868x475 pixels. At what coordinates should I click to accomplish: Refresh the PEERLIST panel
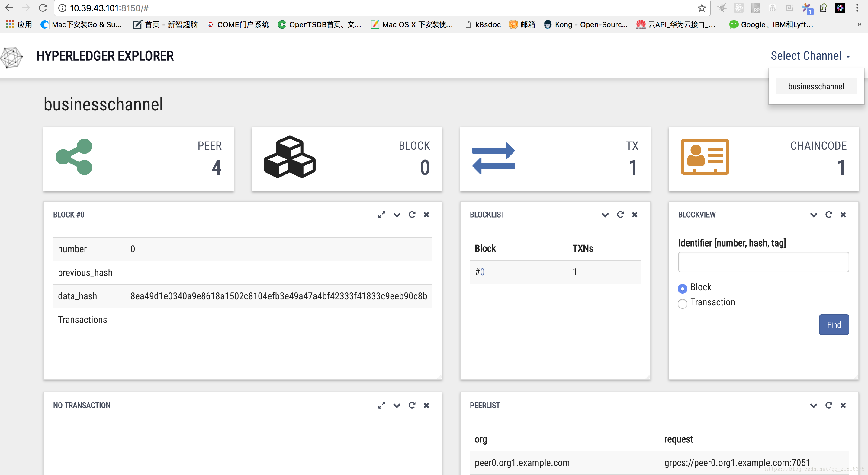tap(828, 405)
